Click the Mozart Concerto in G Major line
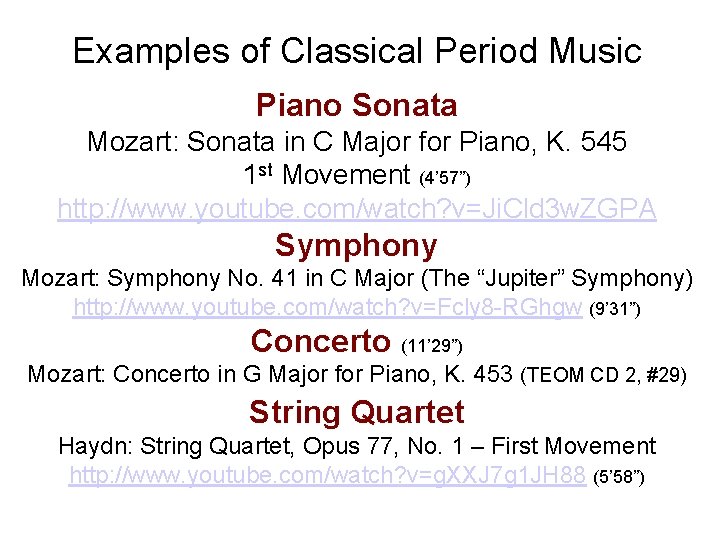Screen dimensions: 720x540 click(x=270, y=374)
